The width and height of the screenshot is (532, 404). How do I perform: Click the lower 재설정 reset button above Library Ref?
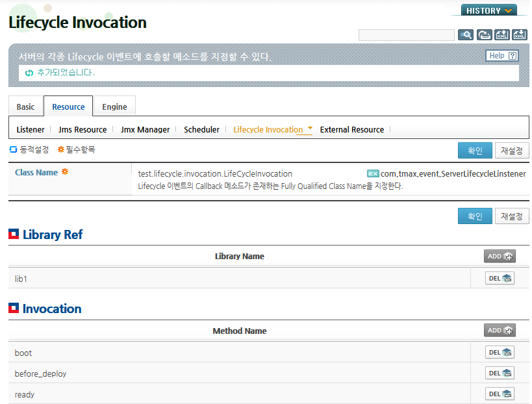(x=512, y=216)
